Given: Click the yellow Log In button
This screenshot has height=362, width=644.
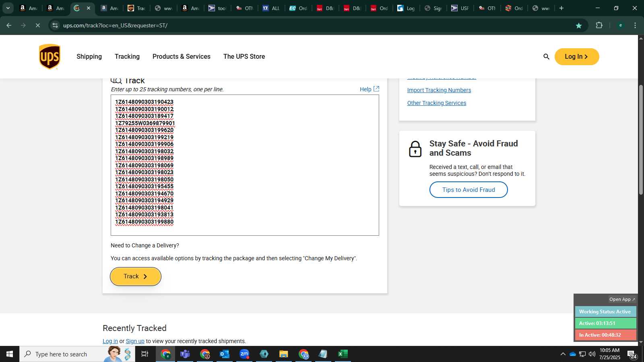Looking at the screenshot, I should [577, 57].
